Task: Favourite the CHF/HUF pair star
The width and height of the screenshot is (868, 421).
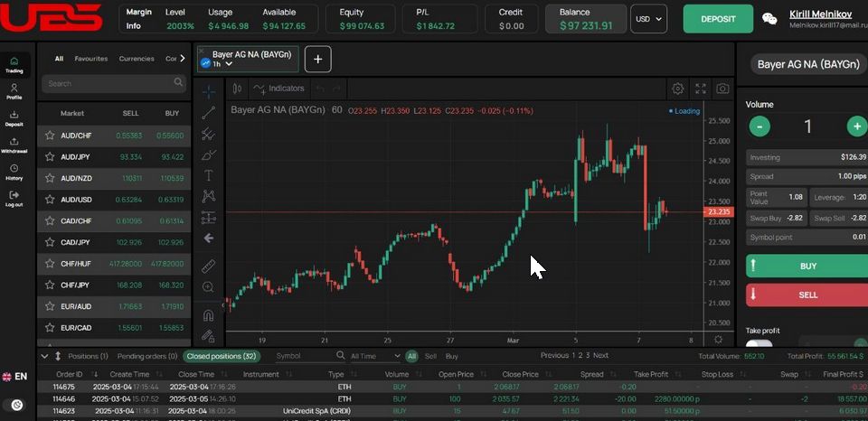Action: pos(50,263)
